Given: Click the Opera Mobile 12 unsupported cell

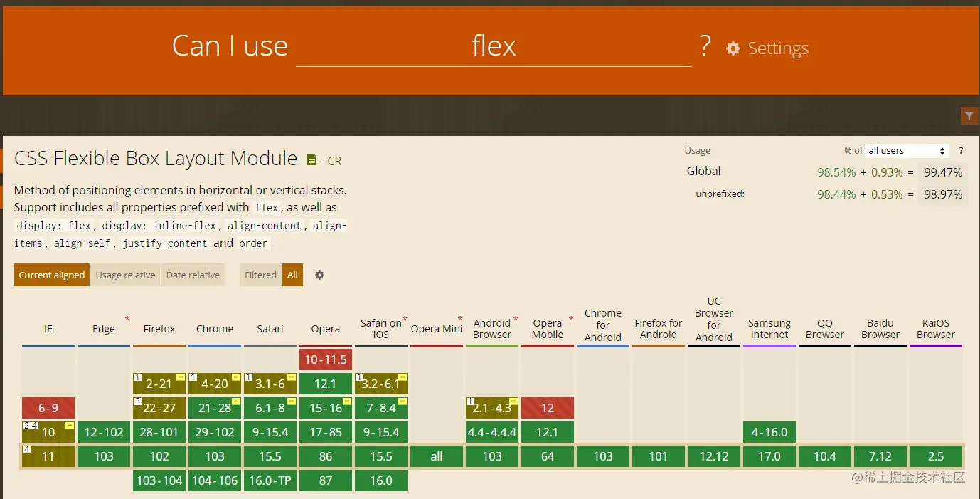Looking at the screenshot, I should 548,408.
